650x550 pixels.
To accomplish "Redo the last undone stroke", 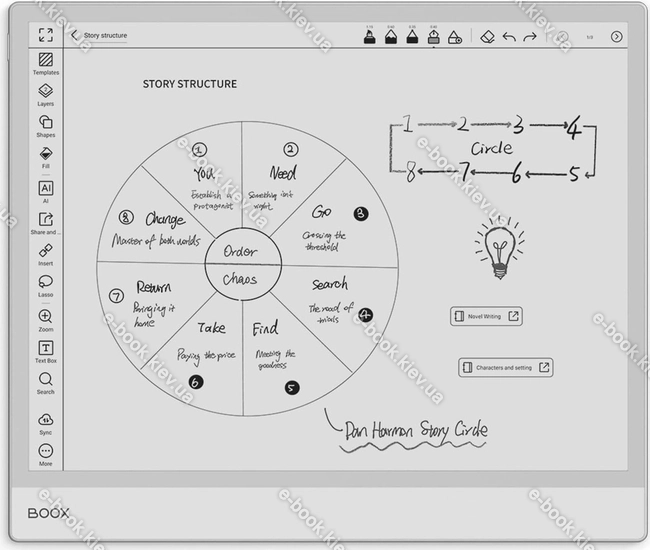I will click(530, 37).
